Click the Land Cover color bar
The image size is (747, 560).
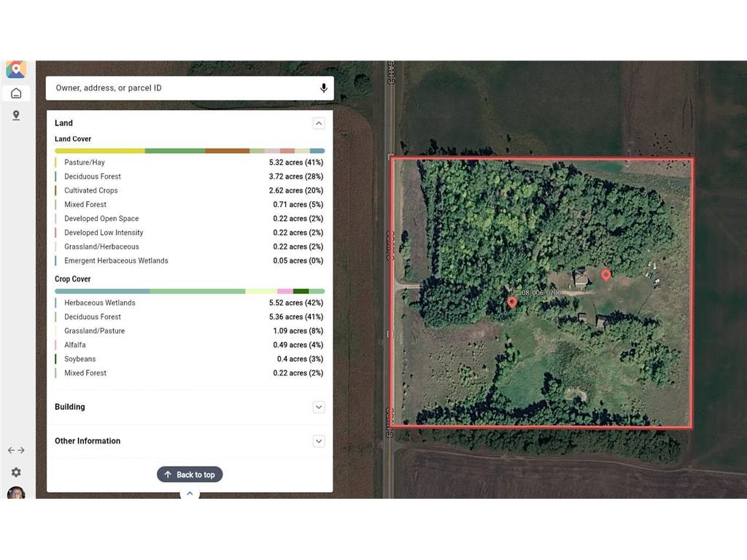190,151
